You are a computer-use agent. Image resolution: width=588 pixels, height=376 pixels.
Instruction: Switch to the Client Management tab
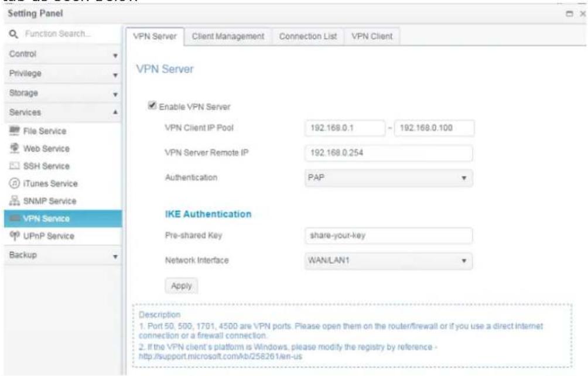[228, 36]
